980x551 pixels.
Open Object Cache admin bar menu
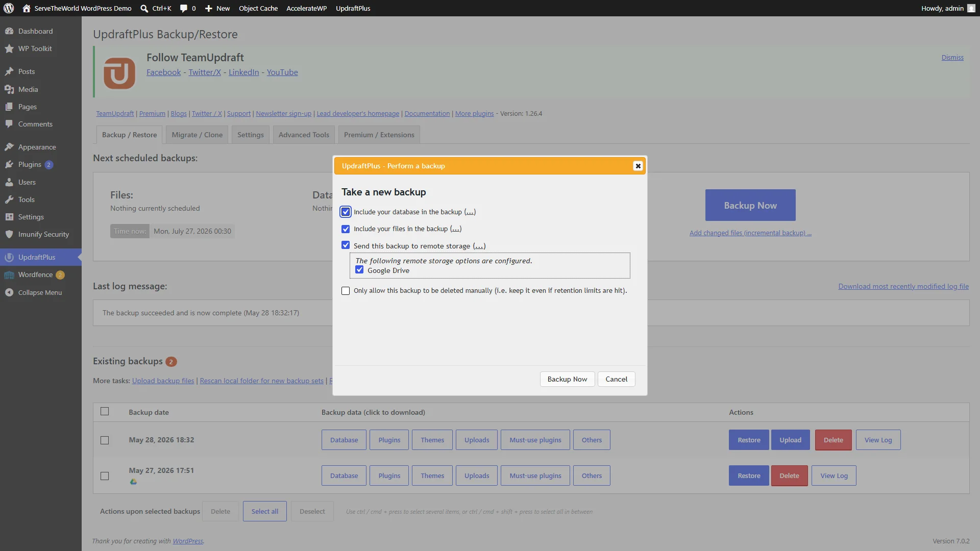tap(258, 8)
